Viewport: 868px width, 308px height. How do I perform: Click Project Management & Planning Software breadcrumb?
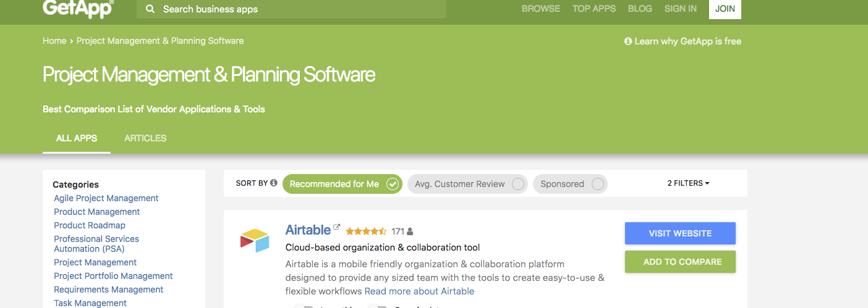(160, 41)
